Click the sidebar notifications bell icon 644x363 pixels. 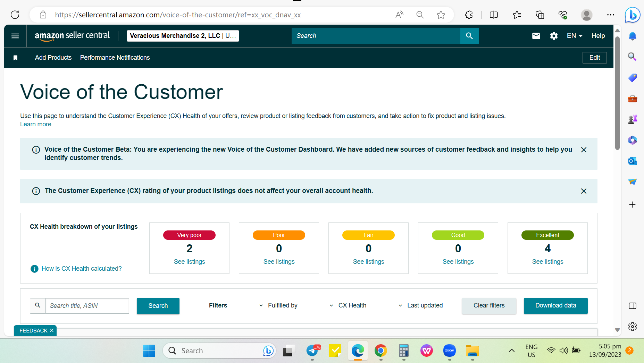pyautogui.click(x=633, y=36)
